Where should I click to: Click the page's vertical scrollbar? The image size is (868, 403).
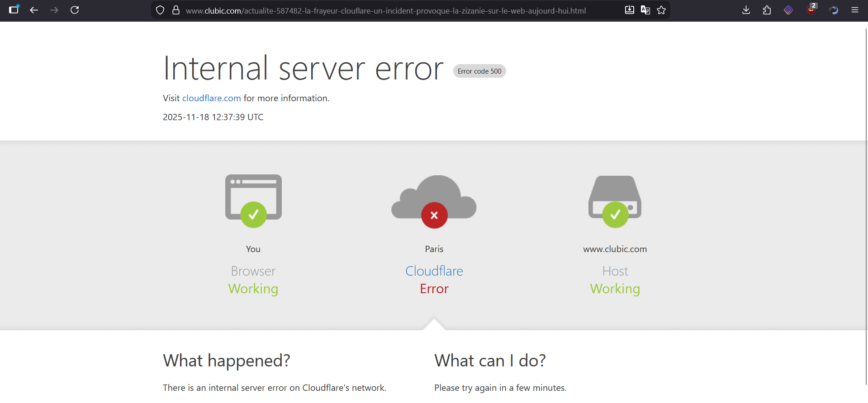coord(865,203)
